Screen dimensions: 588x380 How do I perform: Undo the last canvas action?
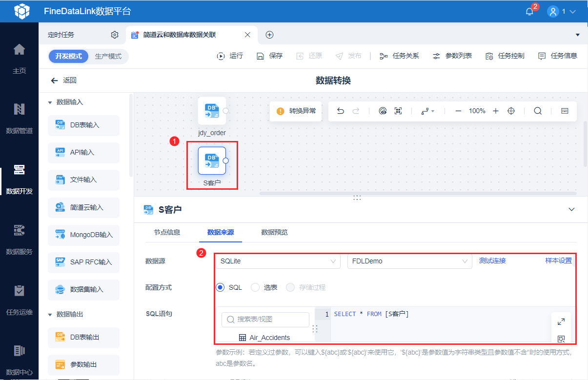pos(341,111)
